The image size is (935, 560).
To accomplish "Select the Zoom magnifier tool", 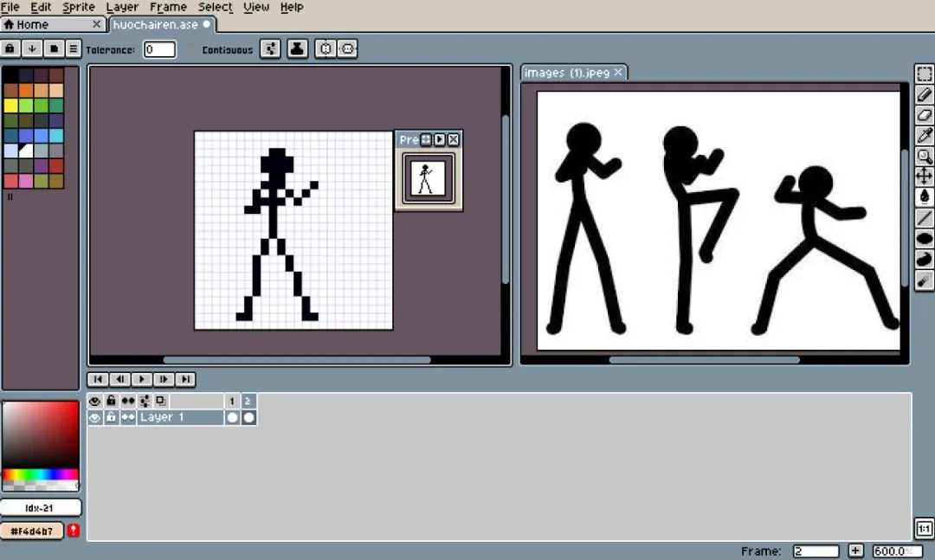I will (x=925, y=157).
